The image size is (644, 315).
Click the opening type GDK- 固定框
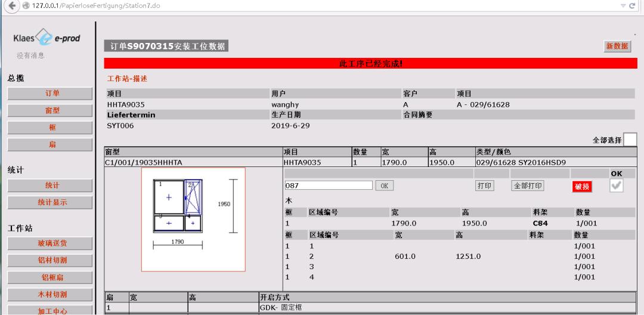(x=280, y=307)
